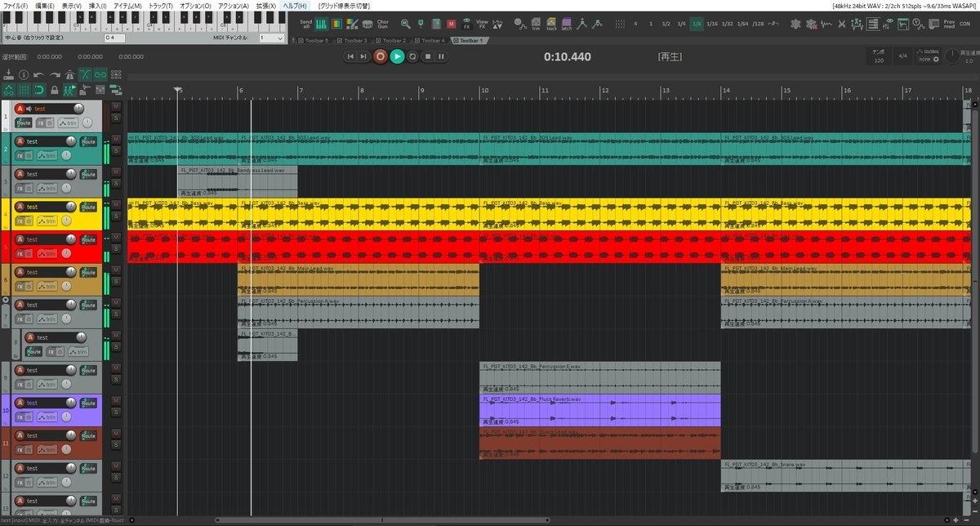Mute track 2 with M button
This screenshot has width=980, height=526.
tap(116, 140)
